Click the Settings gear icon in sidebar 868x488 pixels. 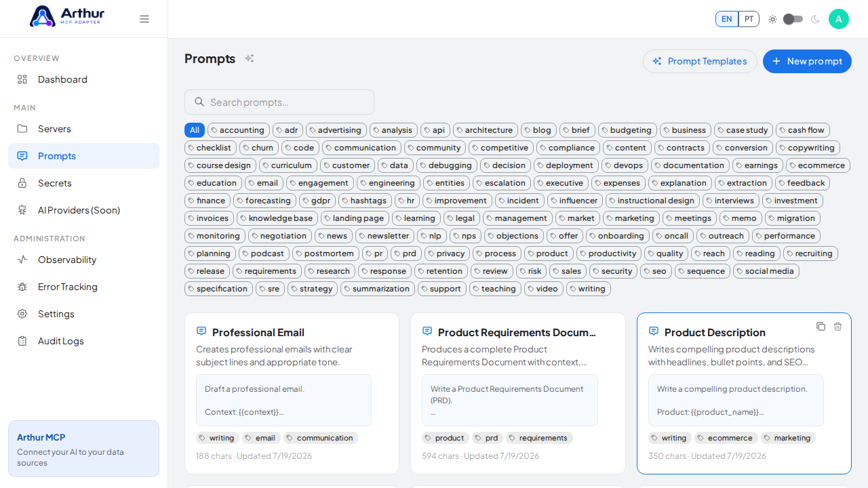coord(22,314)
